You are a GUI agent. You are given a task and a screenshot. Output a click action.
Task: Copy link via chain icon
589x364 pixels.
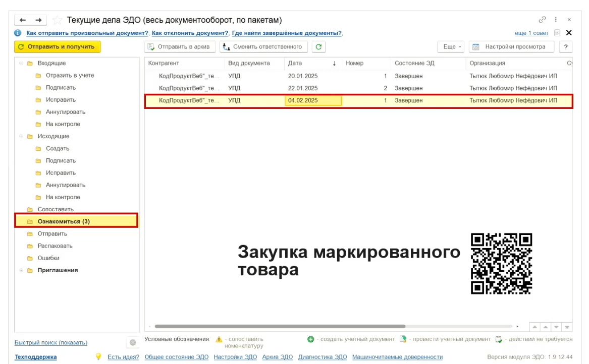(x=543, y=20)
